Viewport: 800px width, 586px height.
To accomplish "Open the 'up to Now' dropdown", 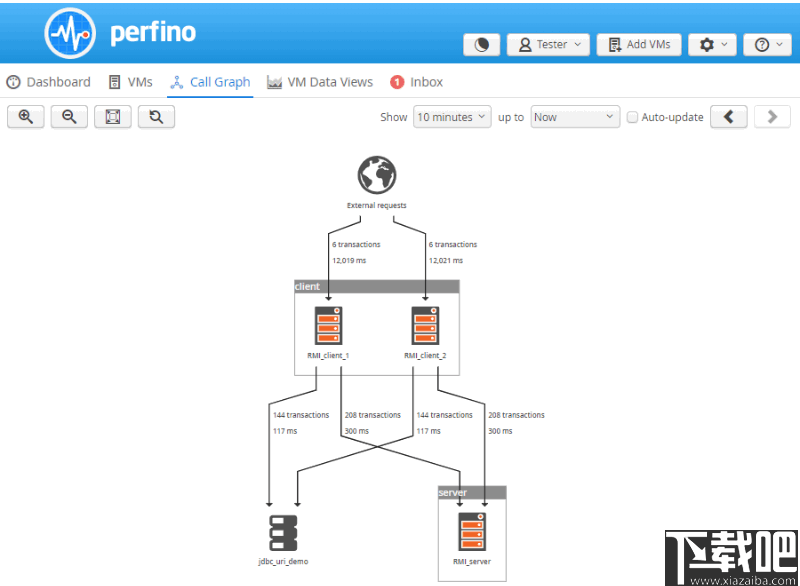I will click(574, 117).
